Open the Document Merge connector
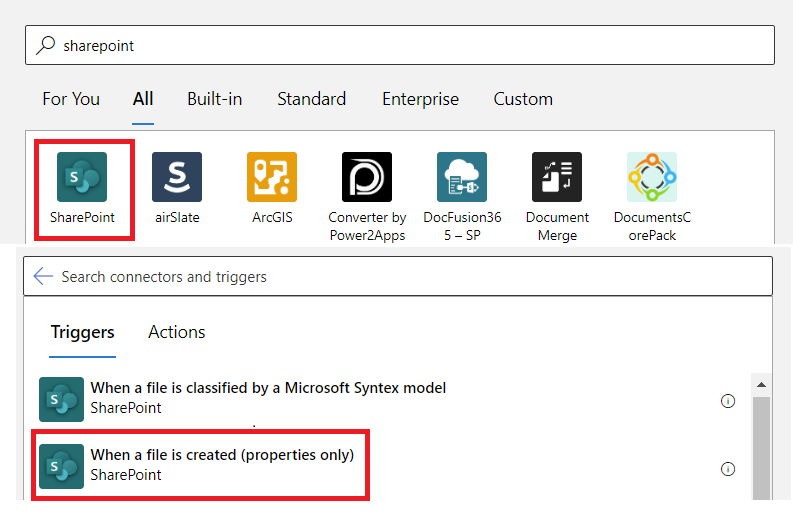 557,178
